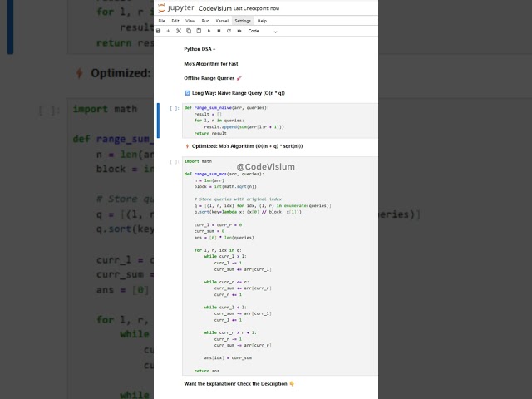Click the 'return ans' line in code
The height and width of the screenshot is (399, 532).
(x=207, y=371)
